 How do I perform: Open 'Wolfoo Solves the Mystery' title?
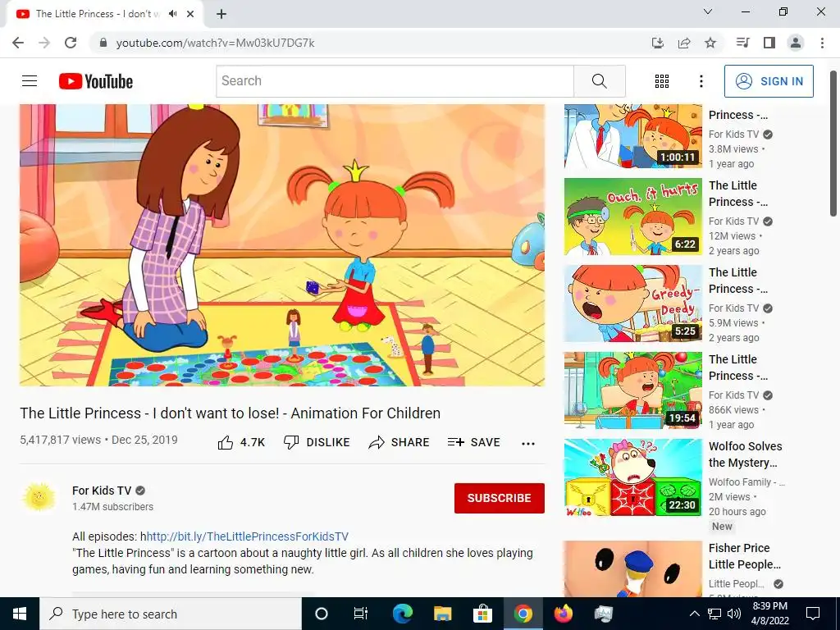point(745,454)
